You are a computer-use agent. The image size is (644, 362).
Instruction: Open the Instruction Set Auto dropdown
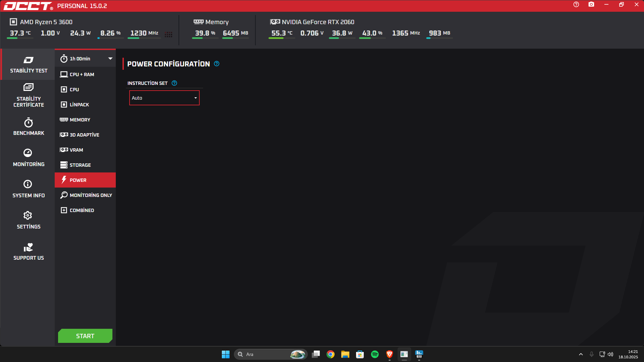(164, 98)
